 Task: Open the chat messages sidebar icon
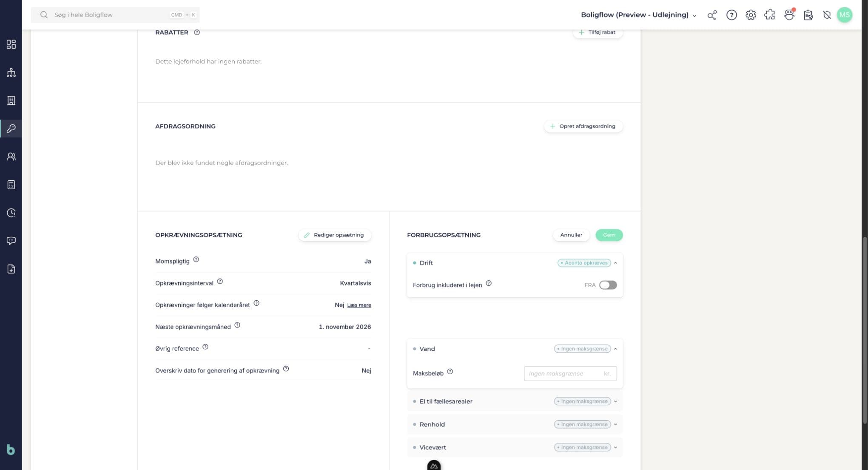(x=11, y=241)
